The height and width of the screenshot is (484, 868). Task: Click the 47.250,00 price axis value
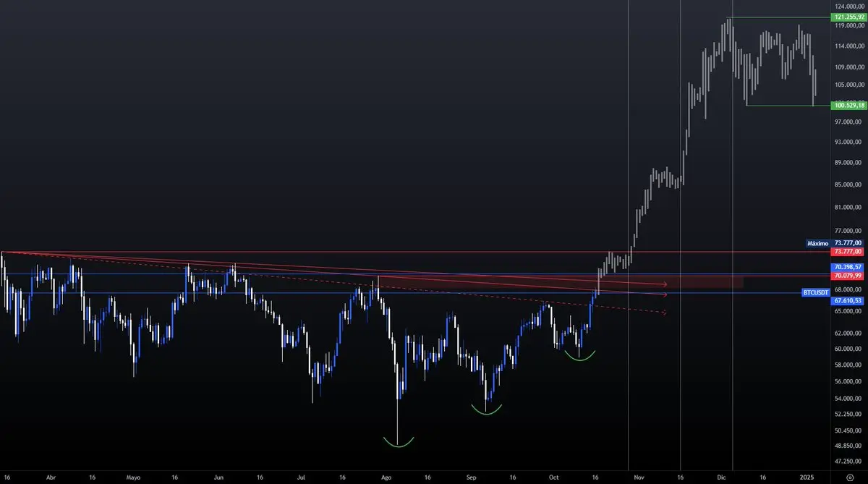point(848,460)
